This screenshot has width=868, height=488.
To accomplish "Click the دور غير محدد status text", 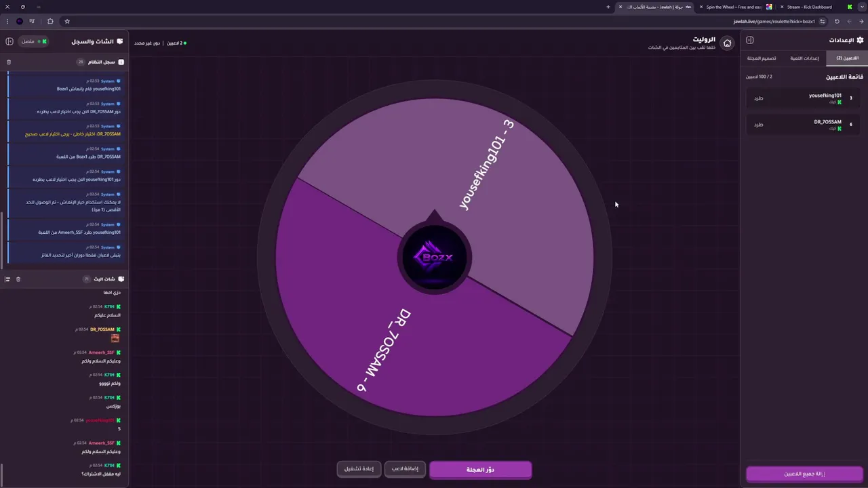I will (147, 43).
